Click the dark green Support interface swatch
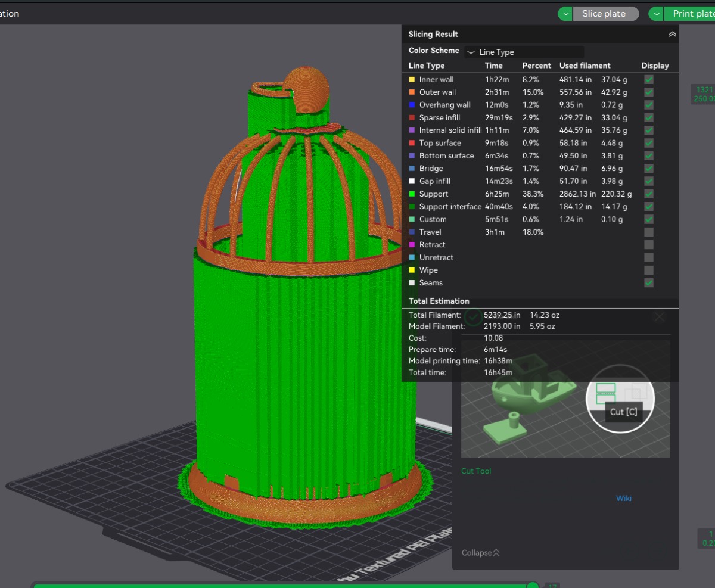This screenshot has height=588, width=715. pos(412,207)
